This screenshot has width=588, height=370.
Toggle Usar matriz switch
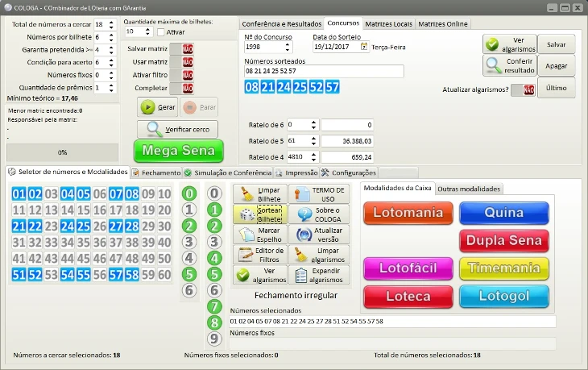click(181, 62)
